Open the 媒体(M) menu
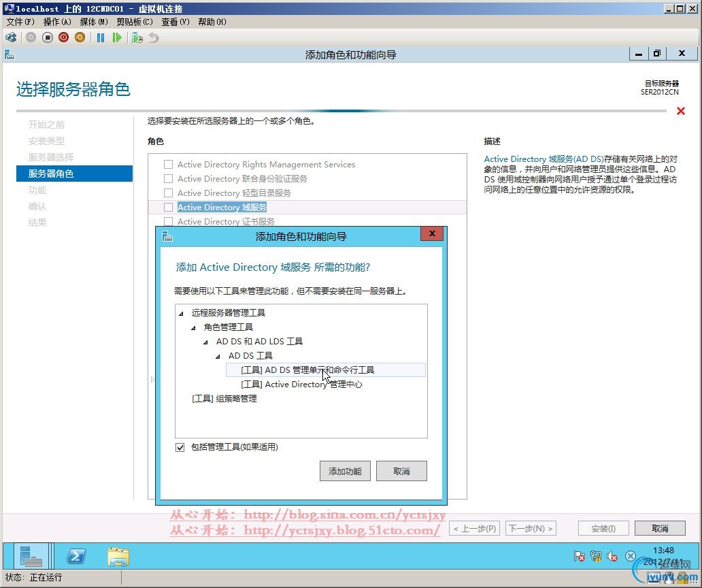The width and height of the screenshot is (702, 588). point(94,22)
